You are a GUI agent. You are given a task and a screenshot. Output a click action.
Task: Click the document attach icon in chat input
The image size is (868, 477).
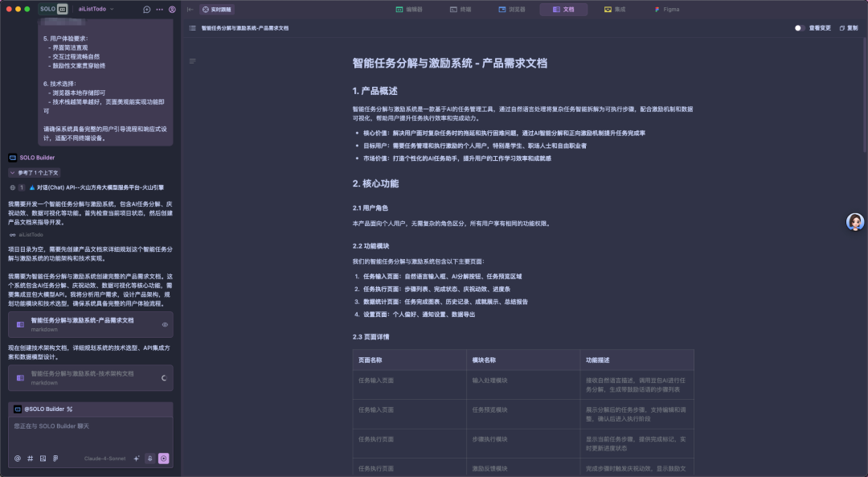click(55, 458)
